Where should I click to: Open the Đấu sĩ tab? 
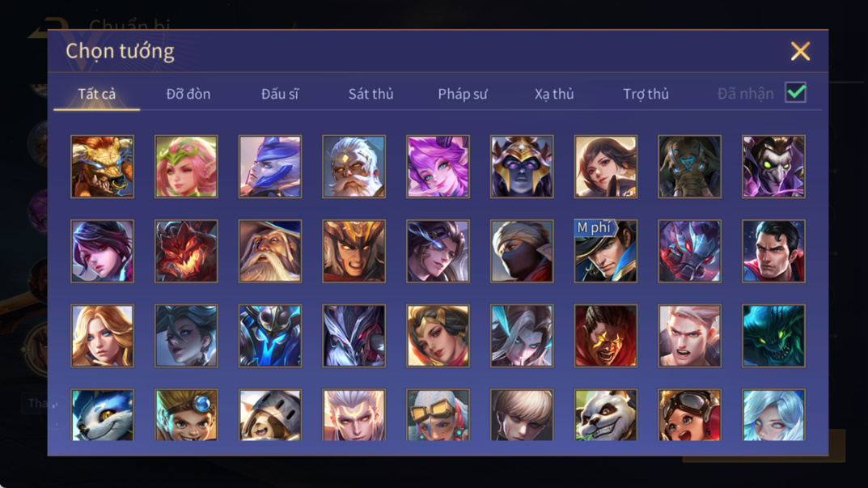[280, 94]
